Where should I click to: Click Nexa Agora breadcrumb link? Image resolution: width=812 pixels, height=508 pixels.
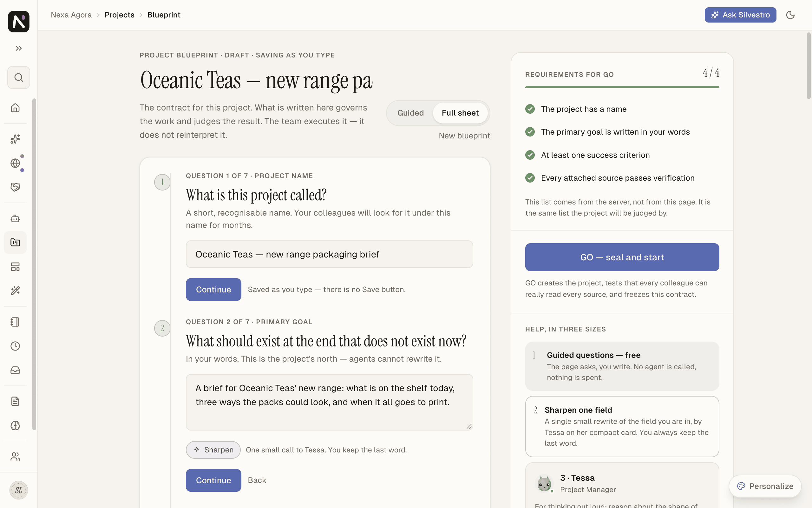point(71,15)
